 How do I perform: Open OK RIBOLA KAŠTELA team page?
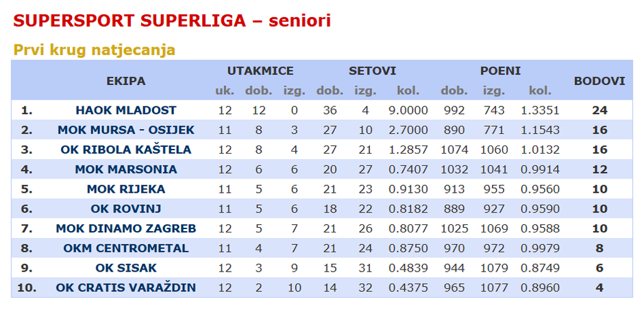[x=126, y=150]
